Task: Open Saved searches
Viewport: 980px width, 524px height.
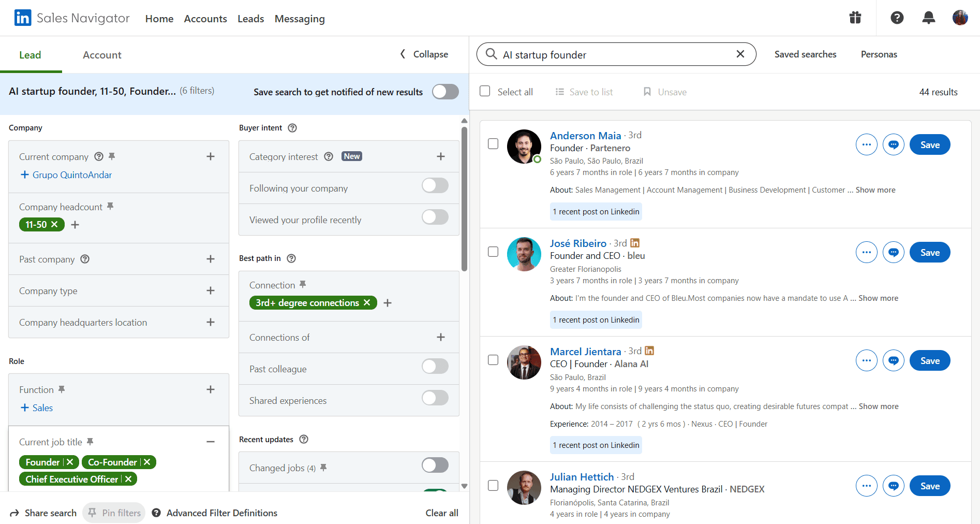Action: (x=805, y=54)
